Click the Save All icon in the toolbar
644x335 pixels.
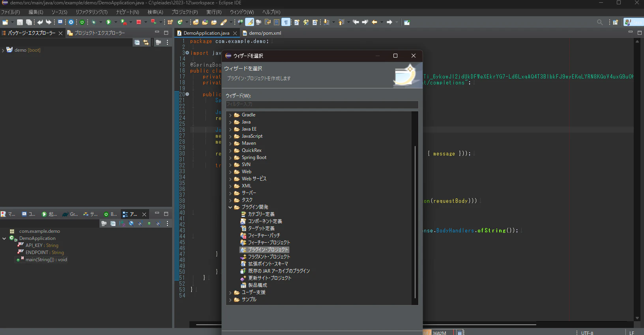29,22
